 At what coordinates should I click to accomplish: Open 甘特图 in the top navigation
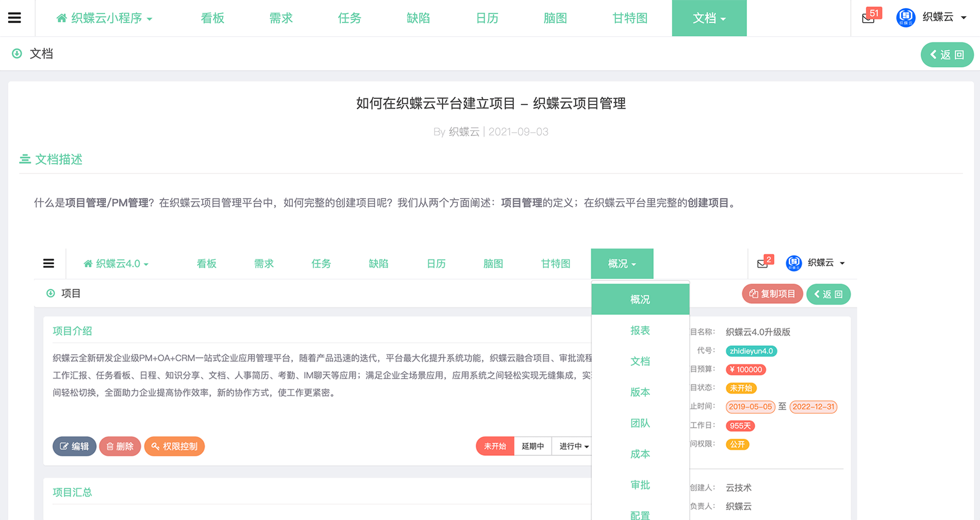[630, 18]
